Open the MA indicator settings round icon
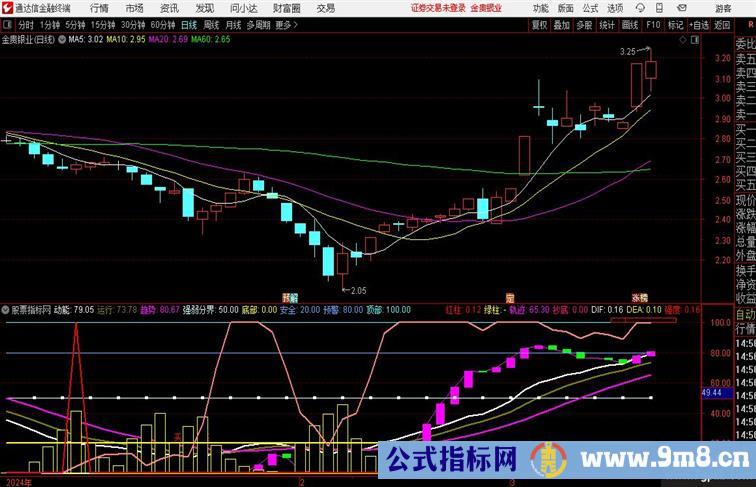The image size is (756, 487). coord(62,40)
